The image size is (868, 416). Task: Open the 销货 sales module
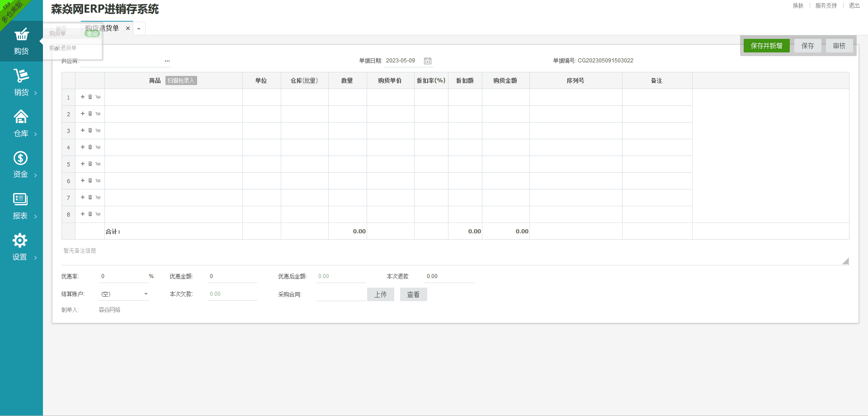coord(21,82)
